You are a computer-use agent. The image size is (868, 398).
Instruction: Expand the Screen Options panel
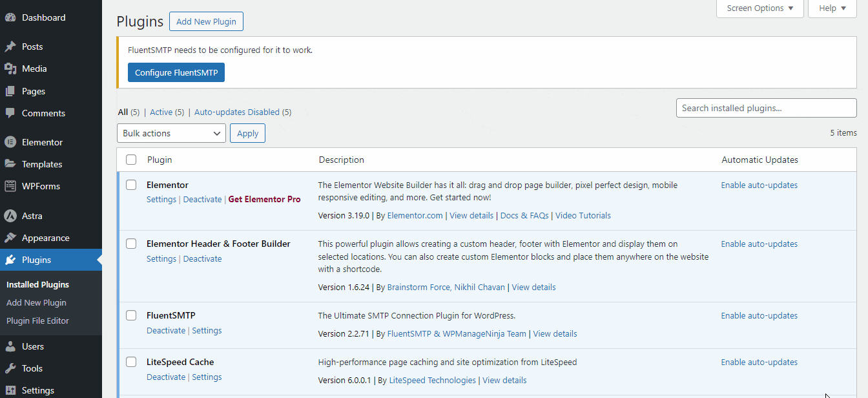(759, 8)
